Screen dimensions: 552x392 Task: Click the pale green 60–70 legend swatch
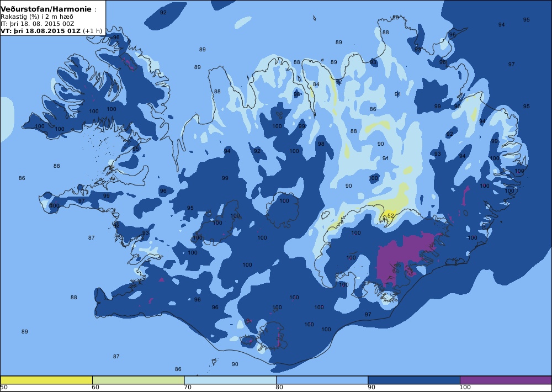pyautogui.click(x=139, y=380)
